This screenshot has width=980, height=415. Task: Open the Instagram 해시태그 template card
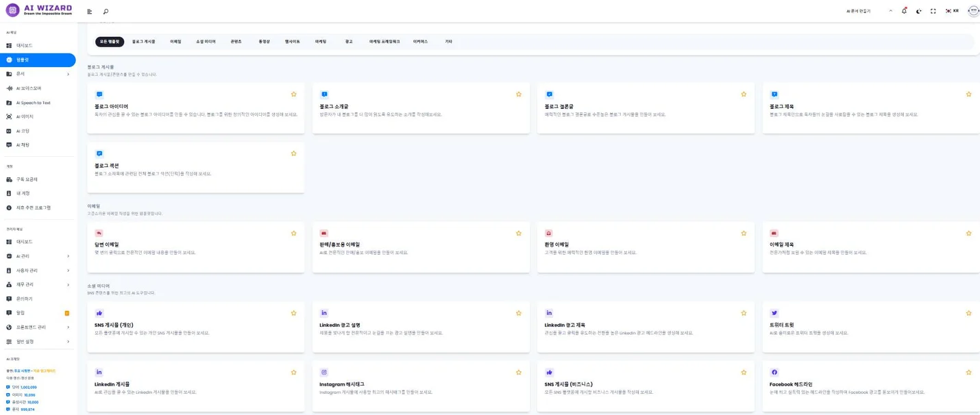tap(421, 386)
